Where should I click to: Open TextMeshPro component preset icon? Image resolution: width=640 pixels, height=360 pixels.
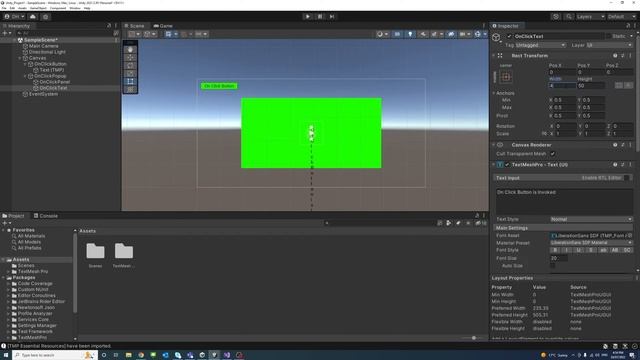click(x=622, y=165)
